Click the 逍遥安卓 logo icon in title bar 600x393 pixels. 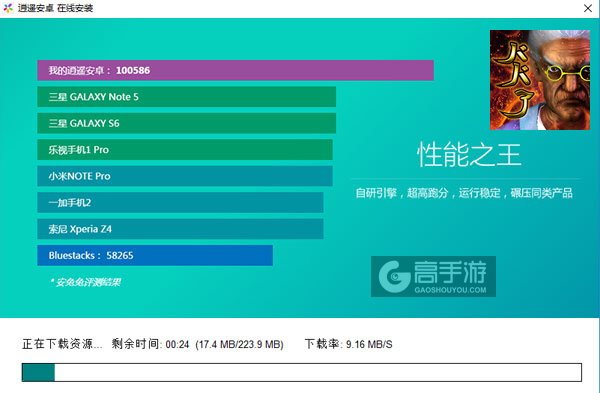pyautogui.click(x=8, y=8)
